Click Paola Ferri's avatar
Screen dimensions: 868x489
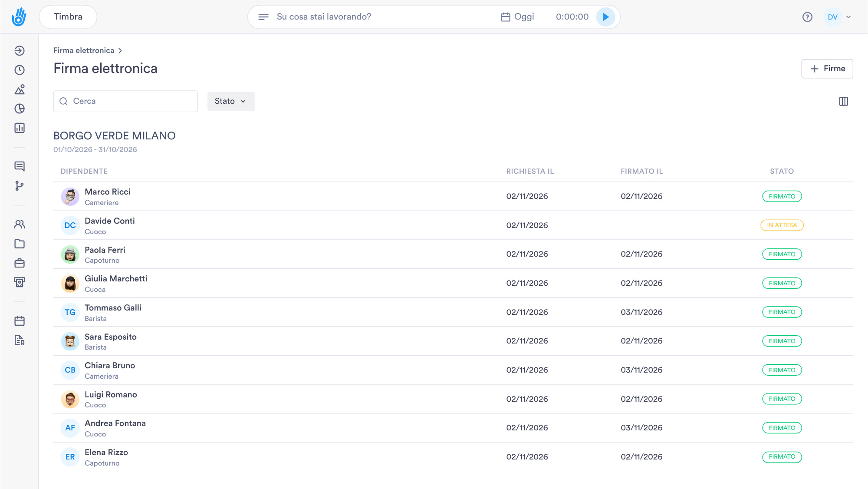click(x=70, y=254)
